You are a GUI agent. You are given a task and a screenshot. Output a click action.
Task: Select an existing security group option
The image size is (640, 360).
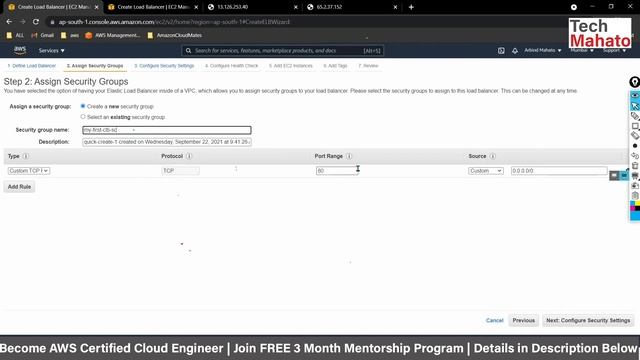[83, 117]
